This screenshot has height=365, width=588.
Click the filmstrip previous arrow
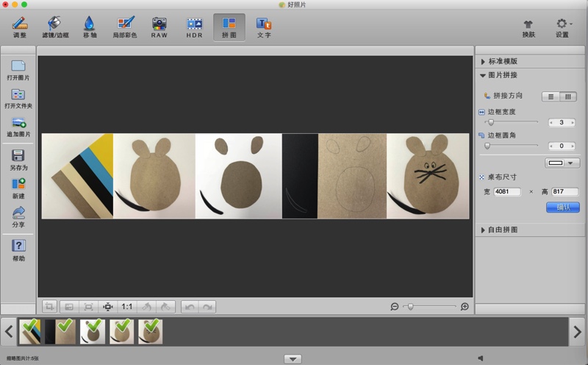9,332
